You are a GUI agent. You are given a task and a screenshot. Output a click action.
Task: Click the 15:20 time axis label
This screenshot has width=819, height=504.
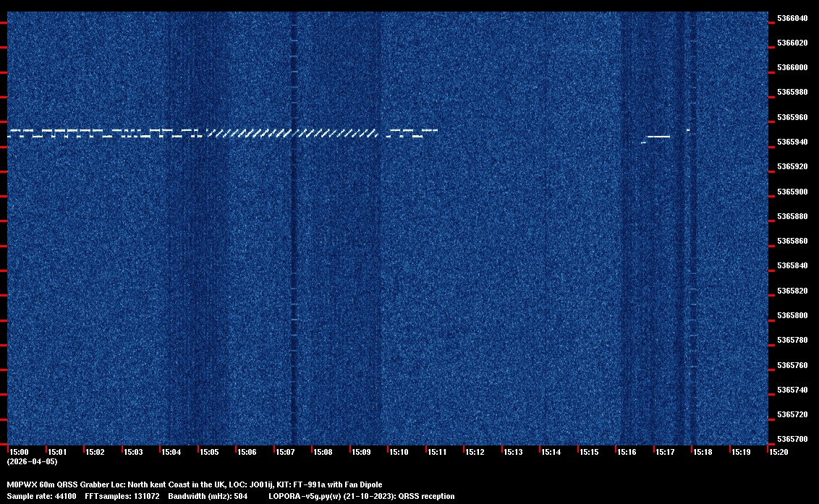pyautogui.click(x=778, y=452)
